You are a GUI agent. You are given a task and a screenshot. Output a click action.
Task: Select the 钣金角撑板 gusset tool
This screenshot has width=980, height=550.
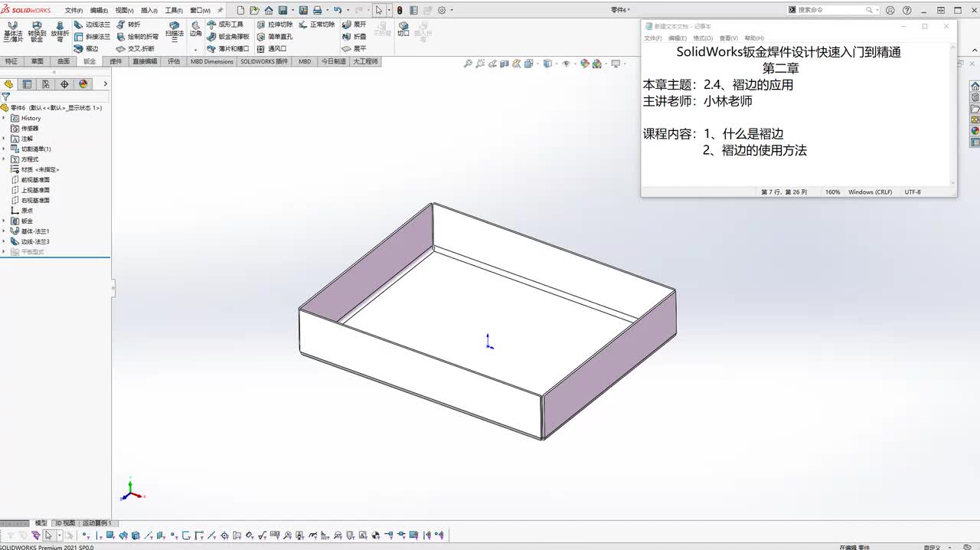228,37
